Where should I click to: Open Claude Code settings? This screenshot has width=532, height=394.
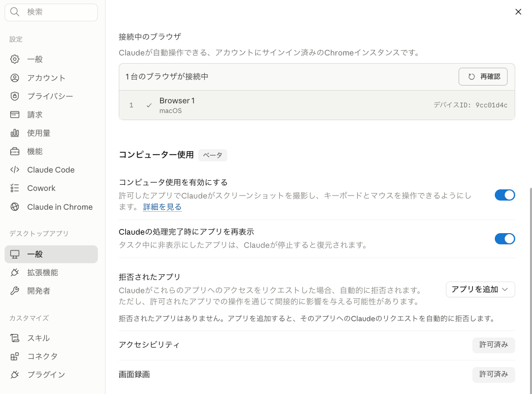51,170
